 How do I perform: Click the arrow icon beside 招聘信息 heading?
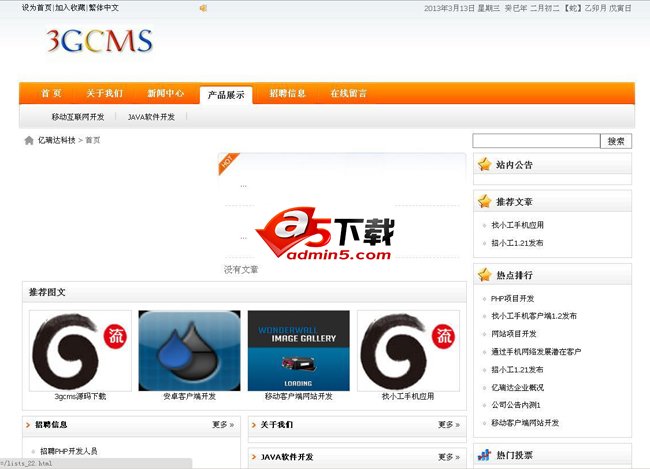(28, 425)
